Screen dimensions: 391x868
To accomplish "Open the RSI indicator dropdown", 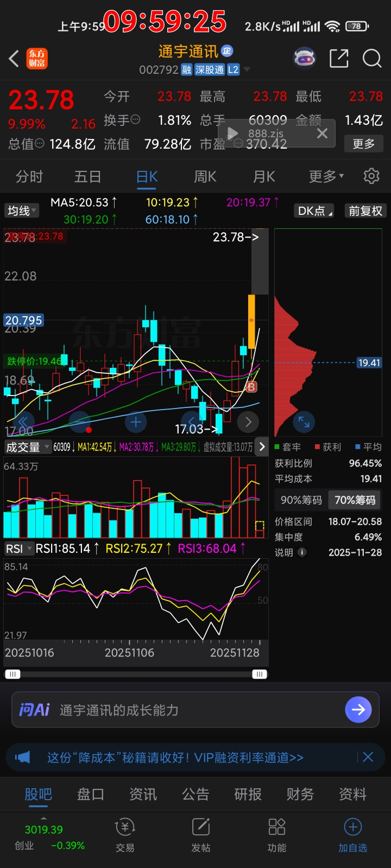I will 18,548.
